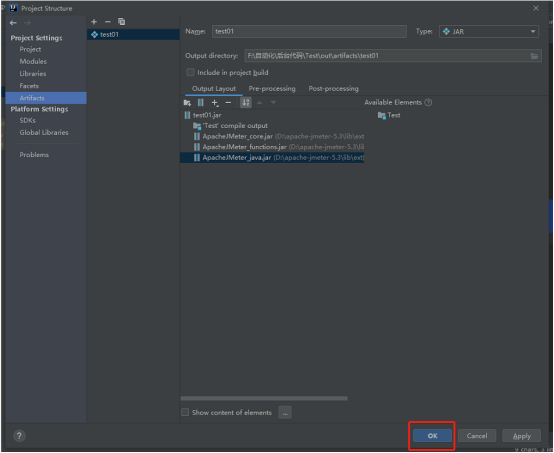Click the Name field containing test01

coord(309,31)
